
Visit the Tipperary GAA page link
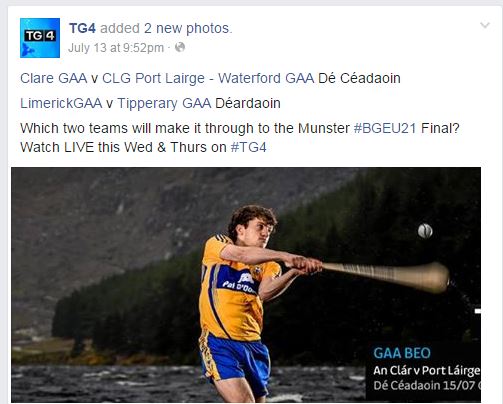[x=164, y=103]
